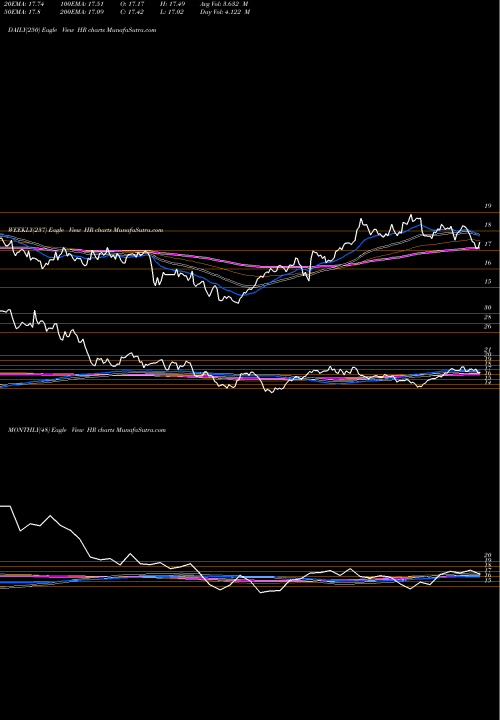Click the close price C: 17.42
The image size is (500, 720).
pos(132,12)
